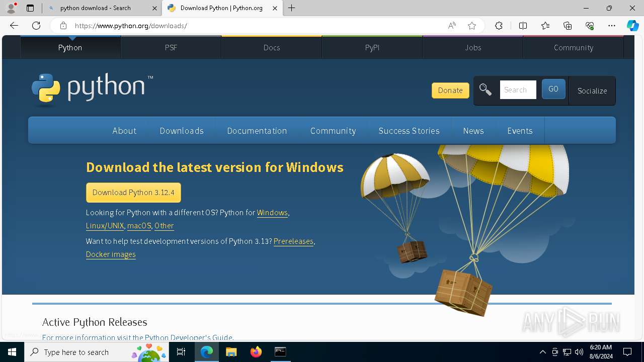The width and height of the screenshot is (644, 362).
Task: Open File Explorer from taskbar
Action: tap(231, 352)
